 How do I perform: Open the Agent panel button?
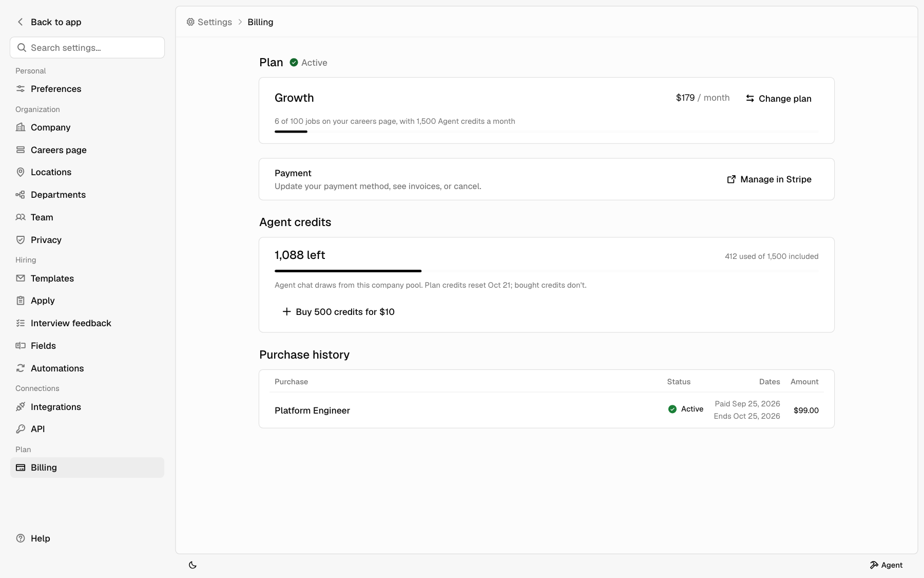(x=886, y=565)
